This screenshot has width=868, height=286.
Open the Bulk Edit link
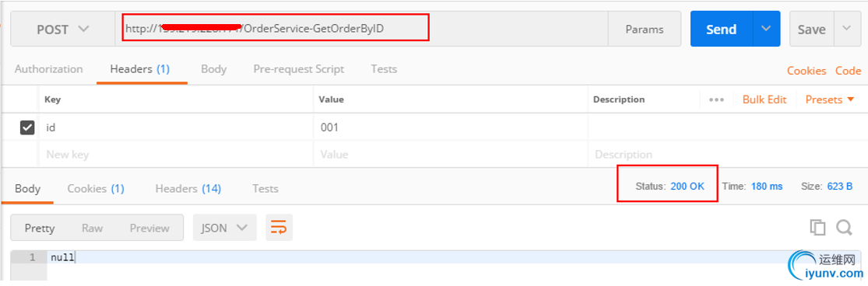click(764, 100)
